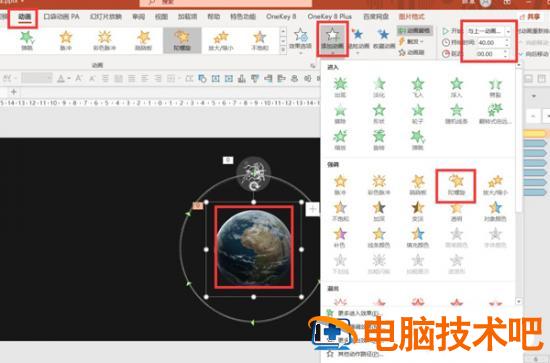Image resolution: width=550 pixels, height=363 pixels.
Task: Choose 弹跳 entrance effect in dropdown panel
Action: coord(418,140)
